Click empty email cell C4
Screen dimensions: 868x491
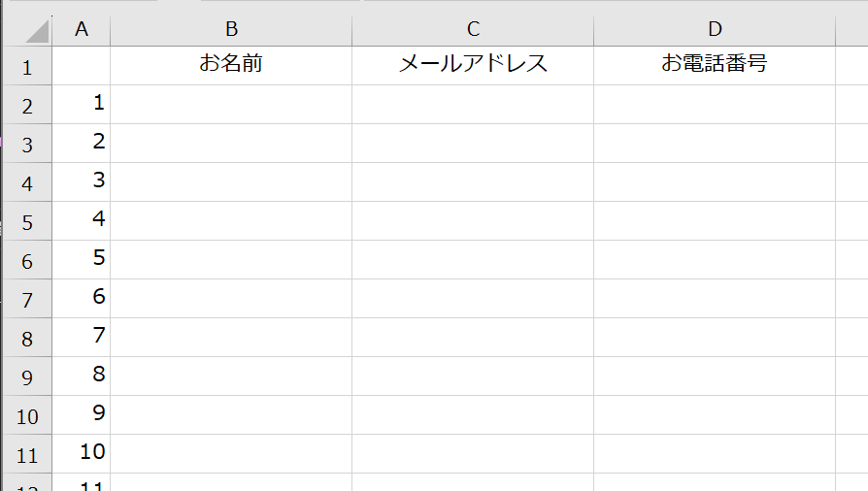[473, 181]
